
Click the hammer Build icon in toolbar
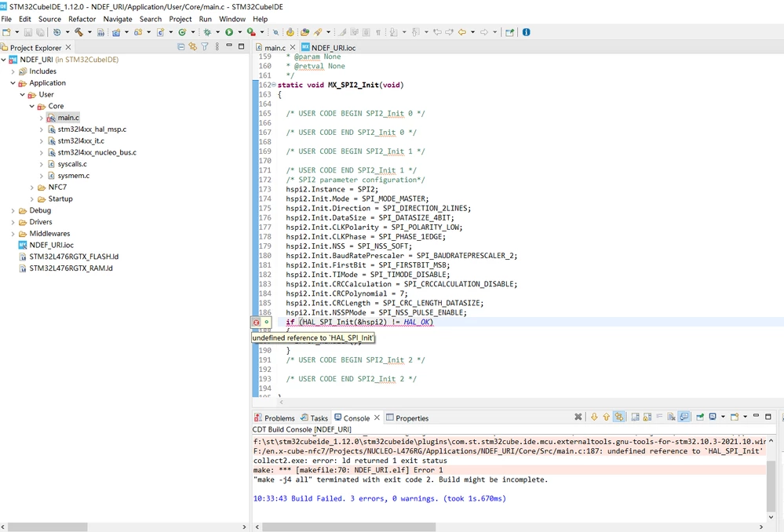(x=79, y=32)
